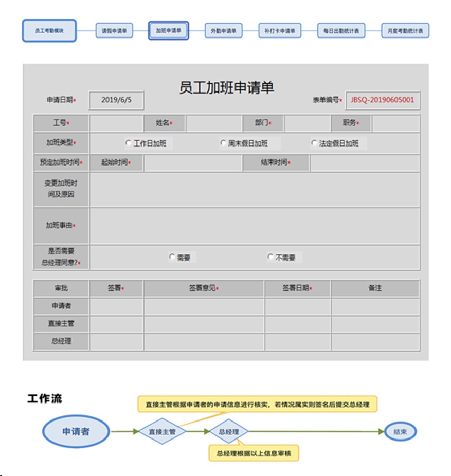Image resolution: width=451 pixels, height=476 pixels.
Task: Open the 月度考勤统计表 tab
Action: click(405, 31)
